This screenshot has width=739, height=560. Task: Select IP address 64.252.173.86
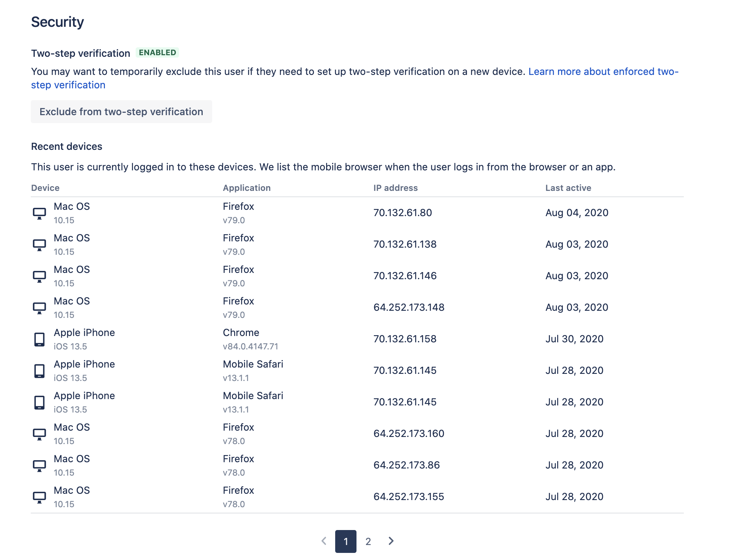click(x=407, y=465)
